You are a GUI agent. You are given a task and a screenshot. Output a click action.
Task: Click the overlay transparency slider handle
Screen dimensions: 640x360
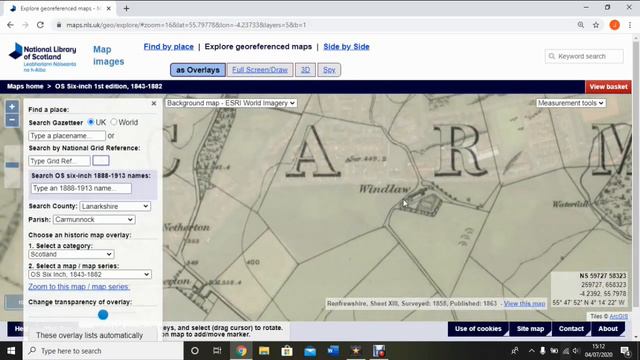(x=103, y=315)
